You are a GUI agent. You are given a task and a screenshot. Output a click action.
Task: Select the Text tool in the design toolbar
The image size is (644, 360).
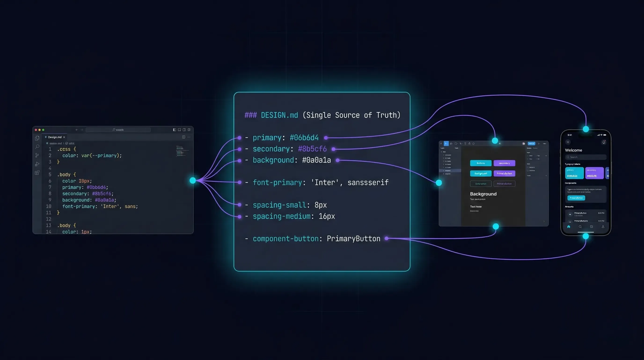[465, 144]
